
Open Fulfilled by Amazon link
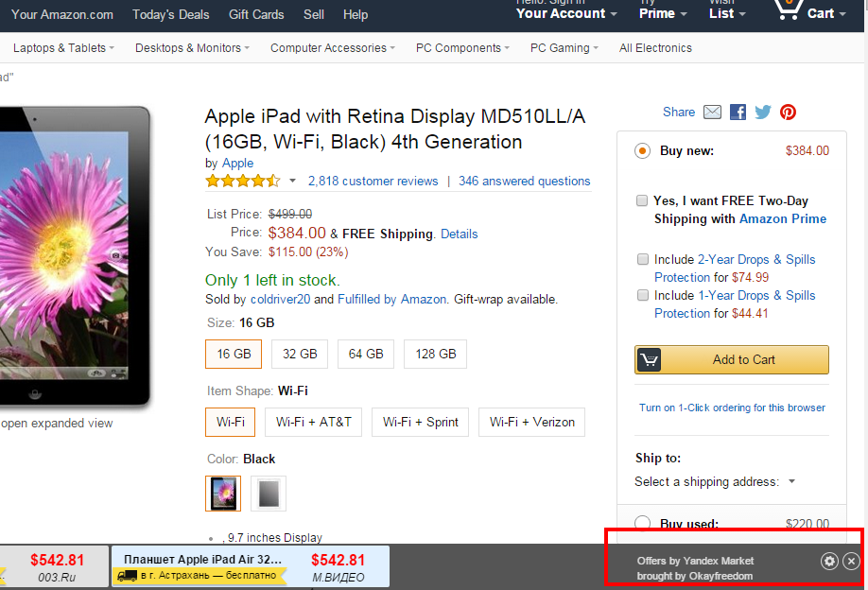pos(392,300)
